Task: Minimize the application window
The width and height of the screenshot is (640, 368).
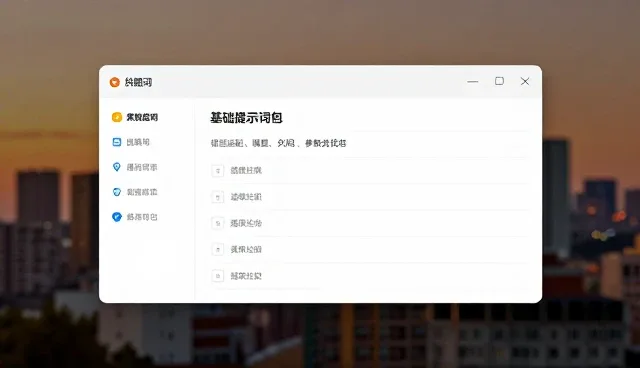Action: tap(473, 82)
